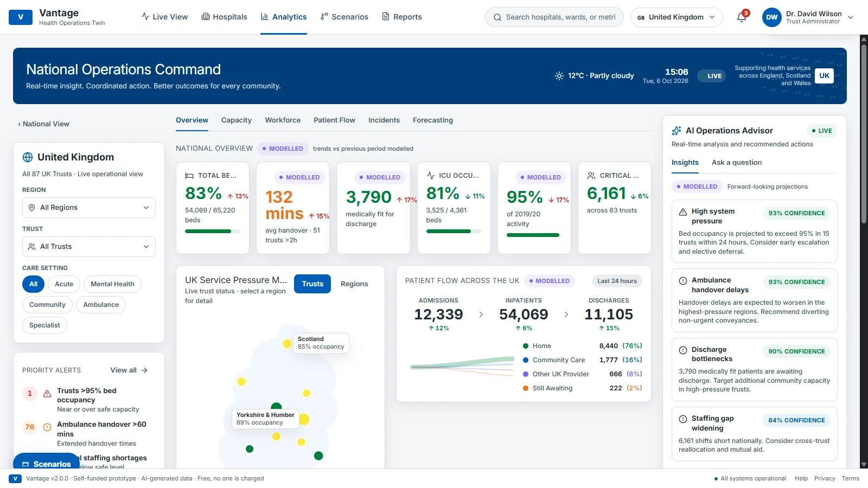Screen dimensions: 868x488
Task: Click the Ambulance handover delays info icon
Action: tap(683, 281)
